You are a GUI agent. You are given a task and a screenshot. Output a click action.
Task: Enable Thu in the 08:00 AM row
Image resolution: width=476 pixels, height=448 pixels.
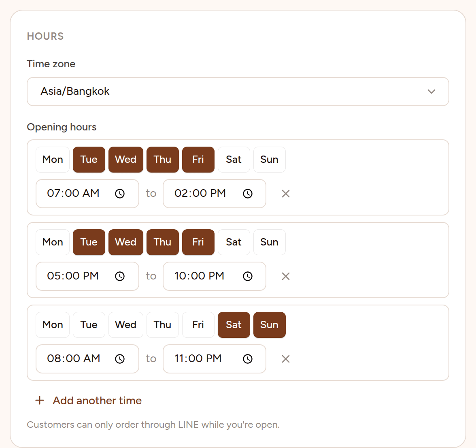click(x=162, y=325)
